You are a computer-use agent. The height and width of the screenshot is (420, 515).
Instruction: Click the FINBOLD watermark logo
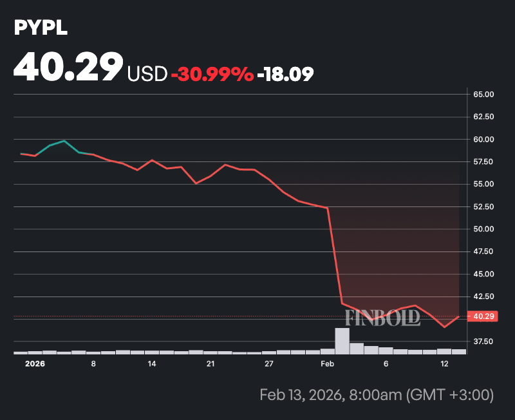[382, 318]
